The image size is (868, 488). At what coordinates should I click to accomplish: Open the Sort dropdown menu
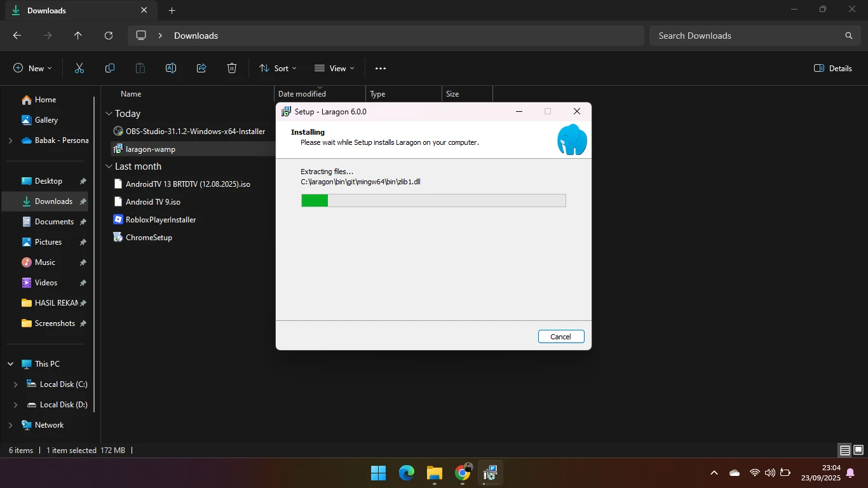pos(278,69)
